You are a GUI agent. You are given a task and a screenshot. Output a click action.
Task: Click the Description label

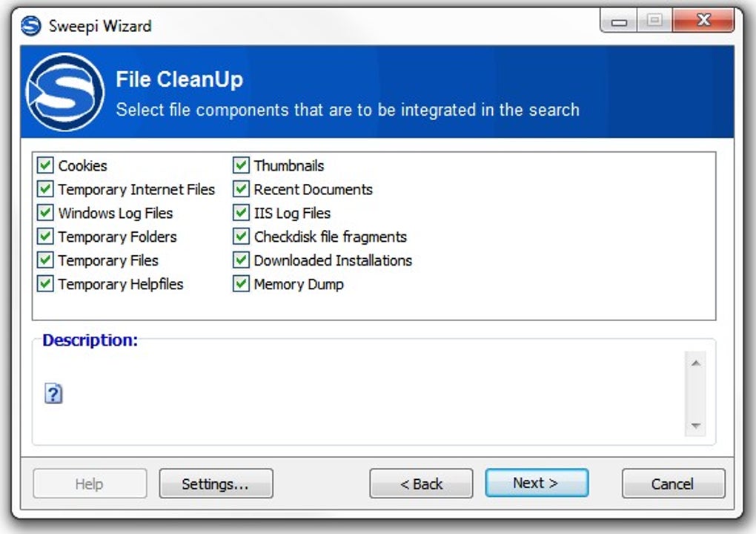click(x=90, y=340)
